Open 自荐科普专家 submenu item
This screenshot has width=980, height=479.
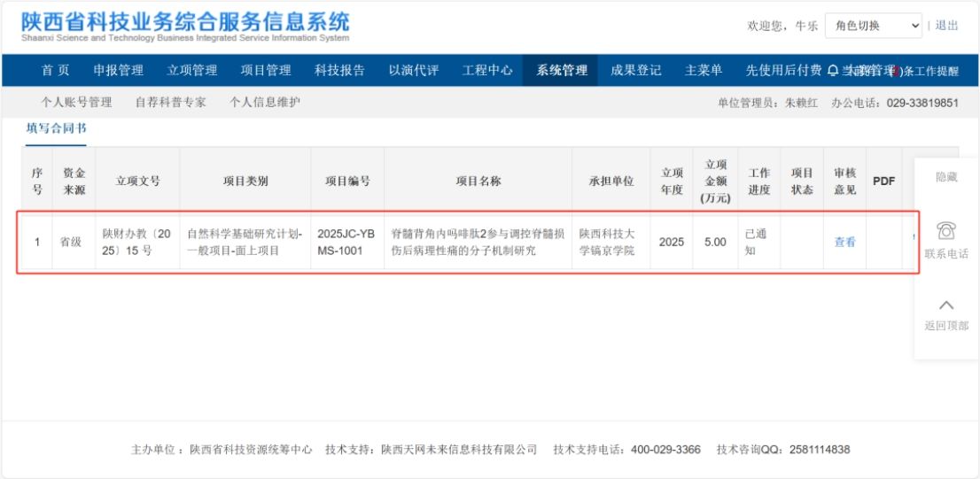click(x=170, y=103)
